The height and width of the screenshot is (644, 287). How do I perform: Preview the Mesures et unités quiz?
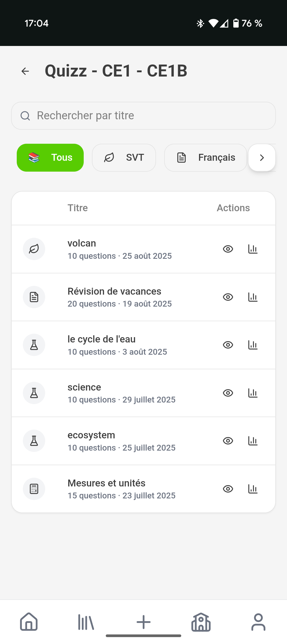pos(228,489)
